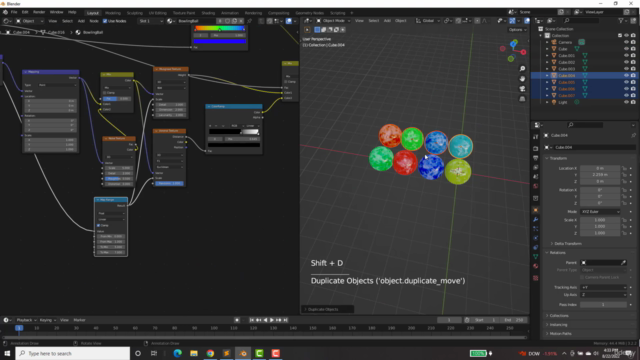Open the Material properties tab icon
The width and height of the screenshot is (640, 360).
[x=536, y=266]
